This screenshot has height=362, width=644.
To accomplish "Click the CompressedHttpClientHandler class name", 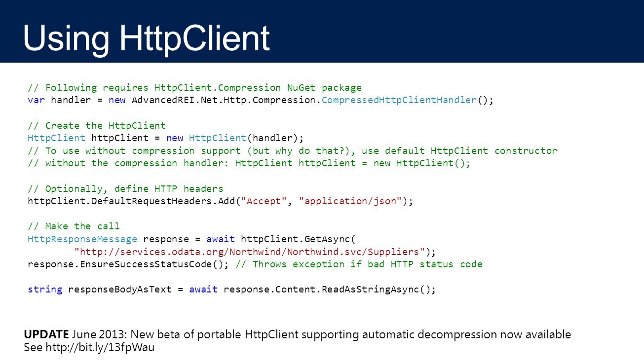I will coord(399,100).
